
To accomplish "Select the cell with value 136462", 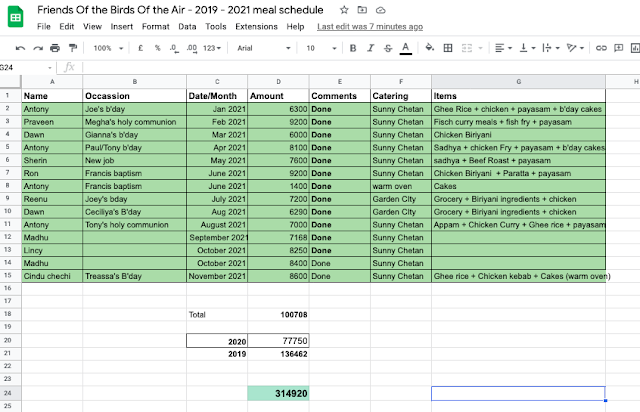I will click(x=278, y=354).
